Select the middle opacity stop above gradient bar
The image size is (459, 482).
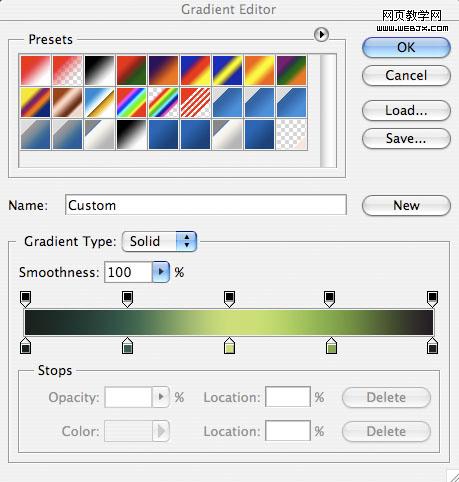(229, 299)
